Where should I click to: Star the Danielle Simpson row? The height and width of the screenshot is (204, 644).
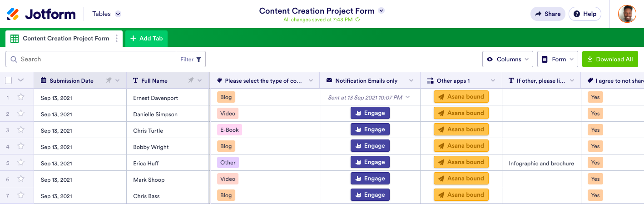point(21,113)
